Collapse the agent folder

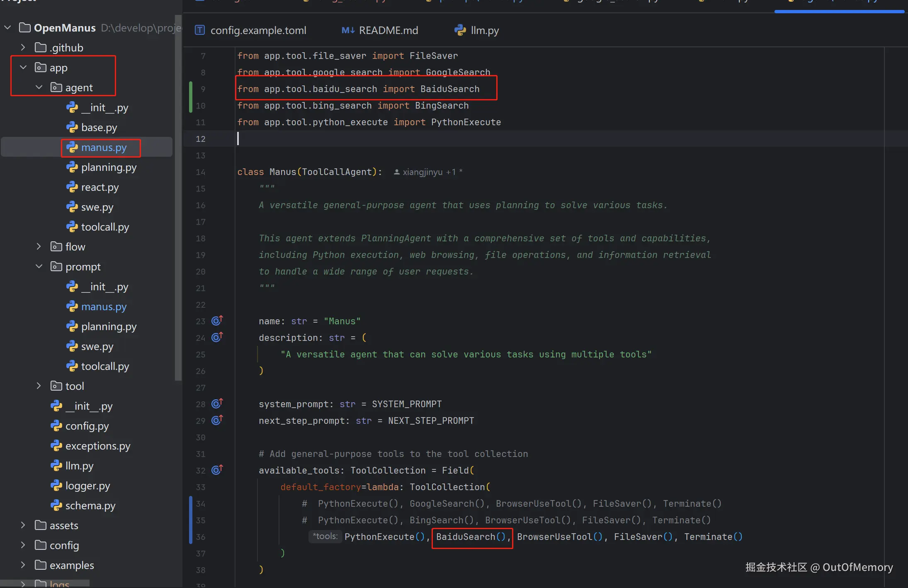point(39,87)
